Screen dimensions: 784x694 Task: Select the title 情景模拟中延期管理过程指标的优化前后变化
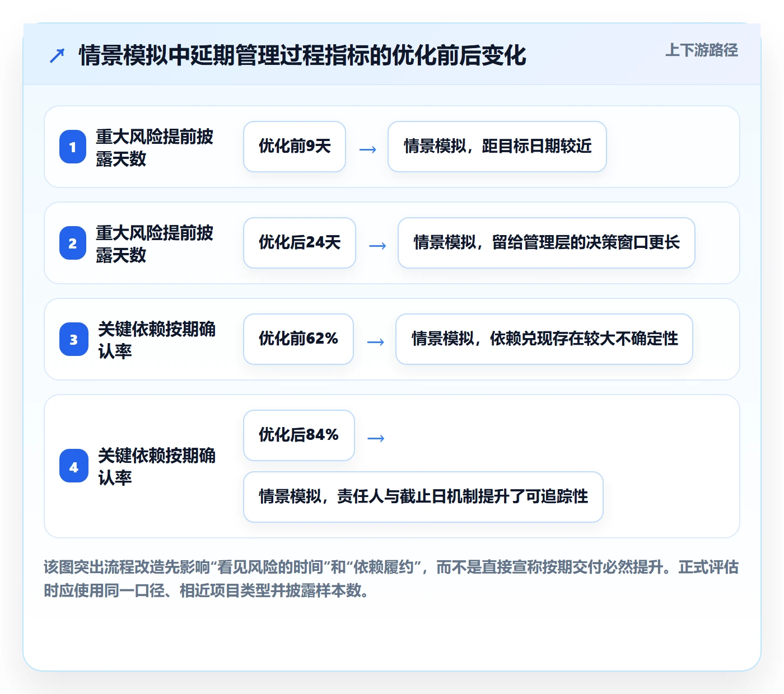(302, 55)
